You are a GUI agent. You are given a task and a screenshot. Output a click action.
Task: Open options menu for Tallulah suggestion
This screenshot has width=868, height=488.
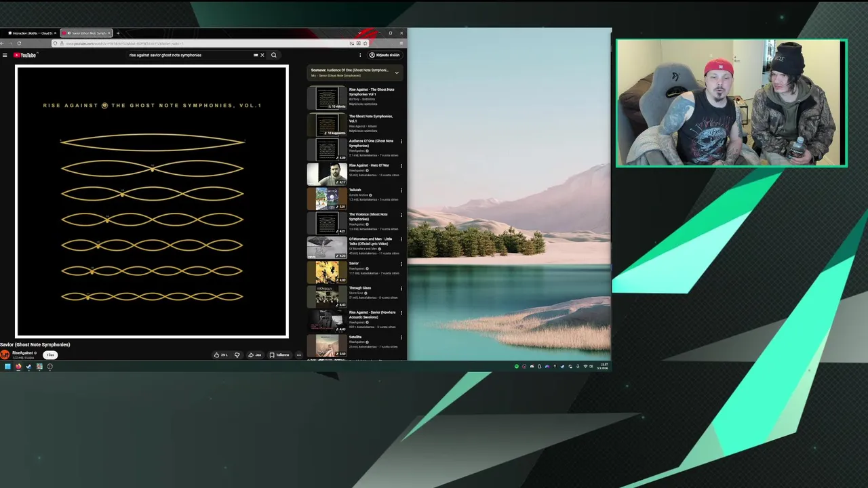click(401, 190)
